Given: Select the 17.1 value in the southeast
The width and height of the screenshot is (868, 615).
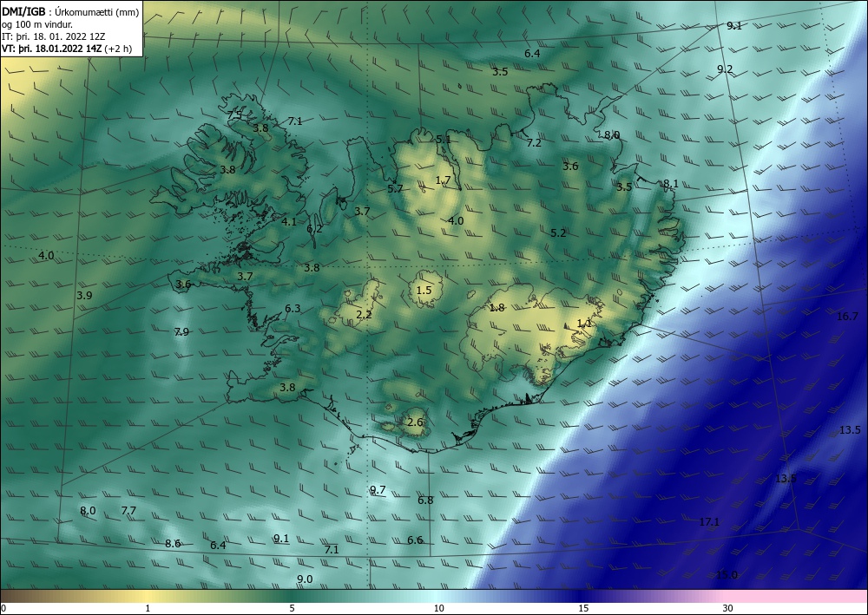Looking at the screenshot, I should (709, 521).
